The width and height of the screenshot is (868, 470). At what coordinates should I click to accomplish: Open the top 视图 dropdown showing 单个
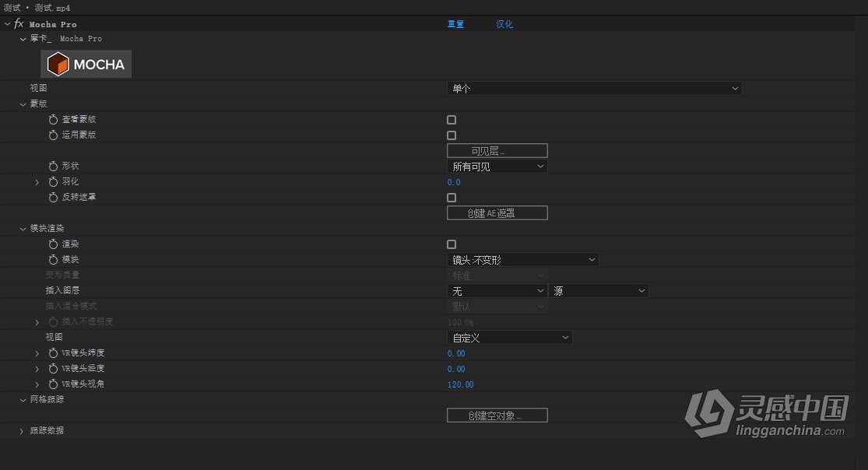point(594,89)
